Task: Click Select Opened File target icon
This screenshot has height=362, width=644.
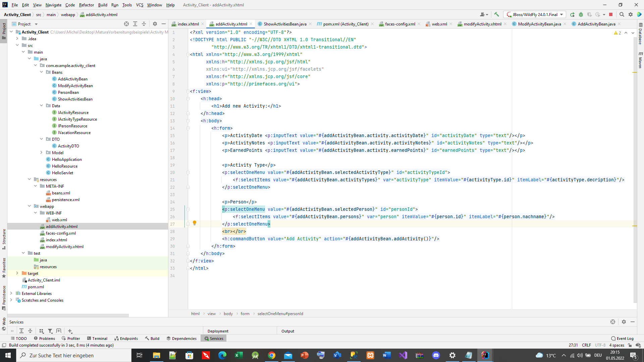Action: 126,24
